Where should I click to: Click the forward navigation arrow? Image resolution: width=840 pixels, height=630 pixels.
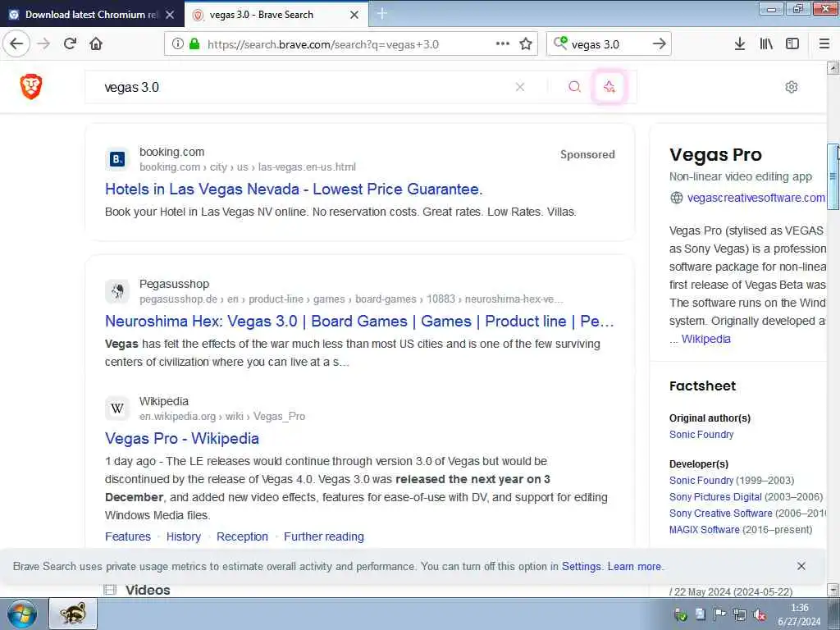coord(44,44)
